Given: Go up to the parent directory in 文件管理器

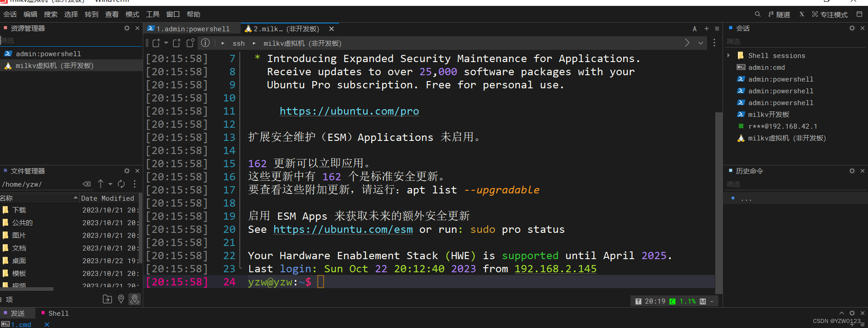Looking at the screenshot, I should pos(101,184).
